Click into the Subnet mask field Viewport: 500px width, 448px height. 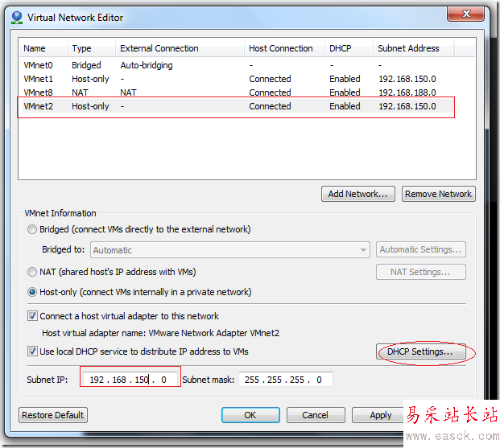(x=285, y=380)
